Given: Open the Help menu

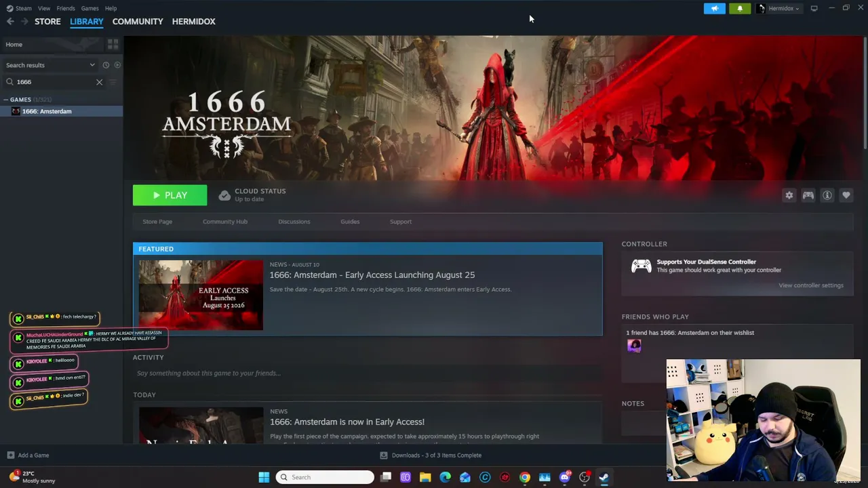Looking at the screenshot, I should pyautogui.click(x=111, y=8).
